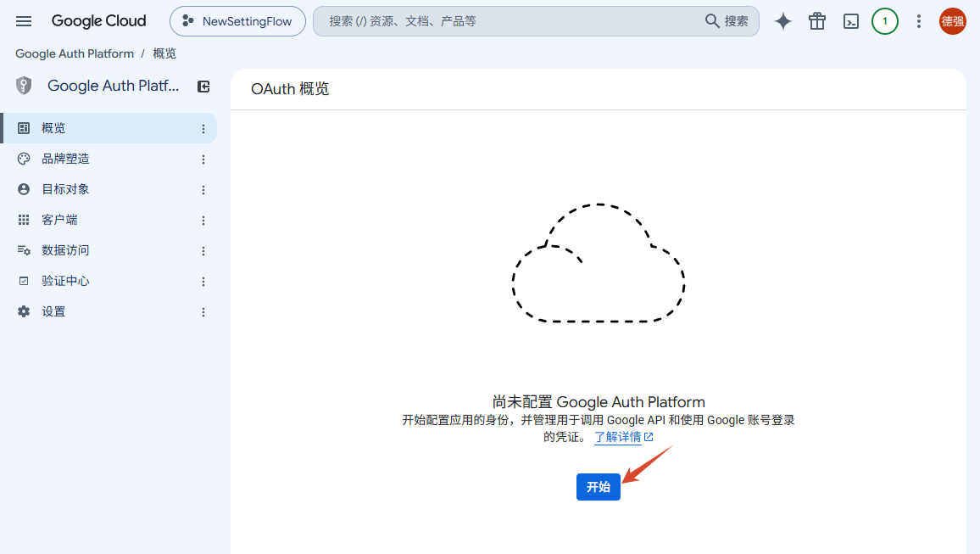This screenshot has height=554, width=980.
Task: Click the 了解详情 learn more link
Action: tap(623, 437)
